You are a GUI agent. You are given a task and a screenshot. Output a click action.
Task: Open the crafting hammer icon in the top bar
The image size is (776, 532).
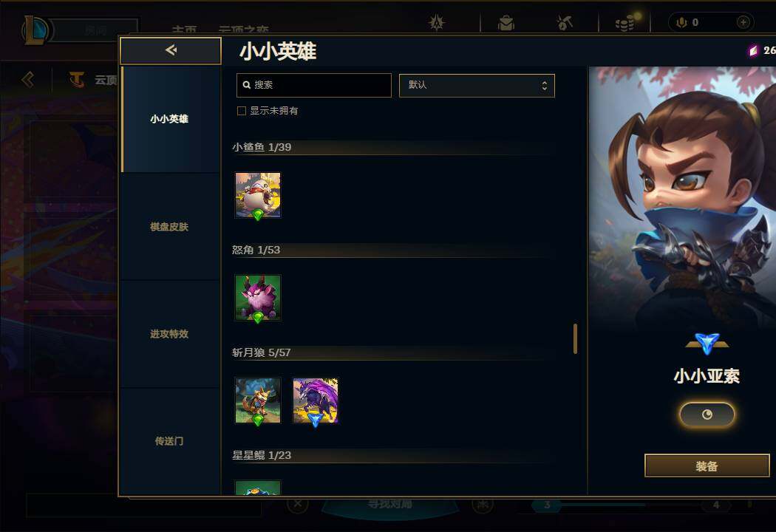click(x=564, y=23)
